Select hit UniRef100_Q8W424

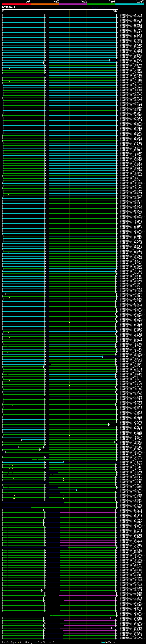coord(131,42)
